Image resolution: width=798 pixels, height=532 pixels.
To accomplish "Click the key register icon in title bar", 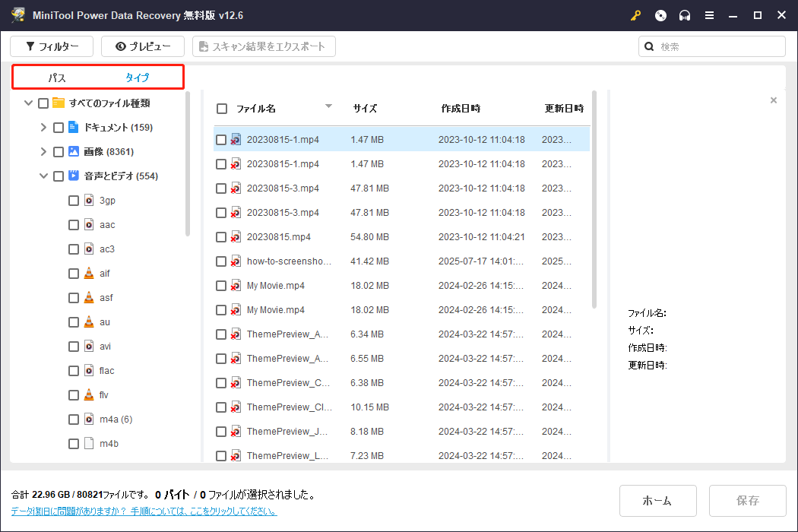I will tap(635, 16).
